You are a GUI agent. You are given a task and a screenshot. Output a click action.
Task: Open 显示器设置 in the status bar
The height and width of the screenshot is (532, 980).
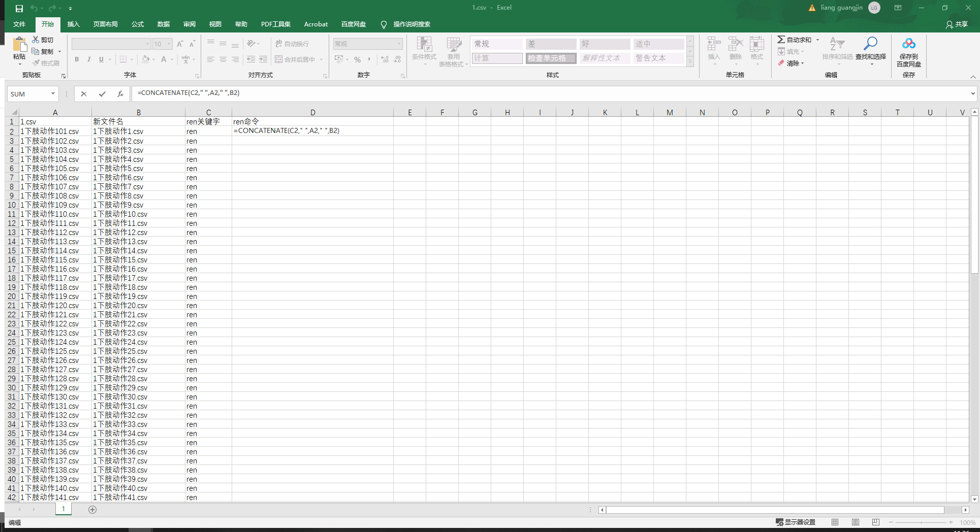pyautogui.click(x=796, y=522)
